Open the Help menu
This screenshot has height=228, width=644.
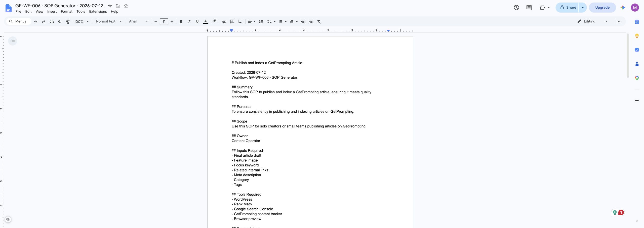(114, 12)
